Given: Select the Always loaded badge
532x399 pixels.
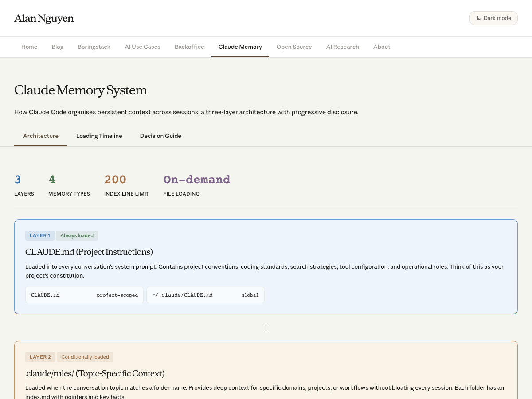Looking at the screenshot, I should coord(77,235).
